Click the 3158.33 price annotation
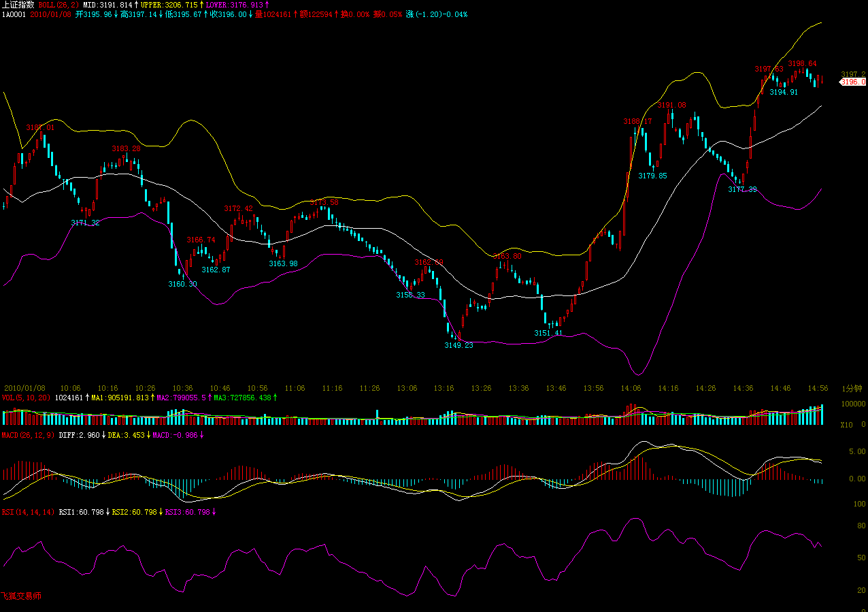 pos(410,295)
